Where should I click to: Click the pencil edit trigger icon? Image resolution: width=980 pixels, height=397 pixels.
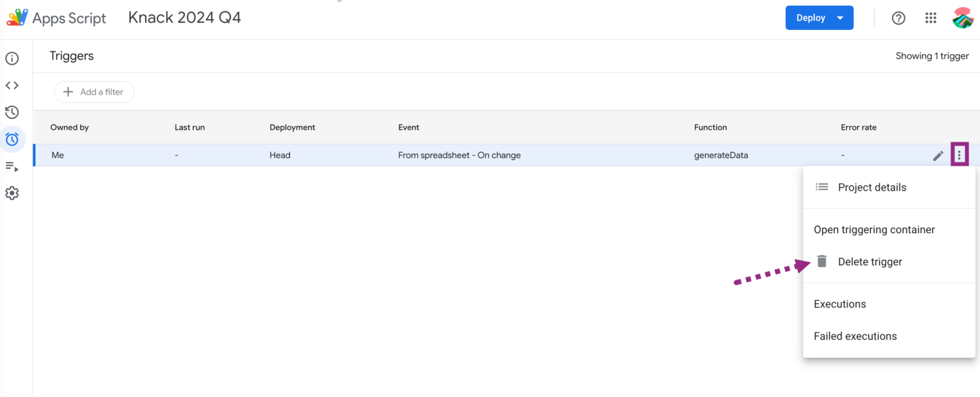(938, 155)
